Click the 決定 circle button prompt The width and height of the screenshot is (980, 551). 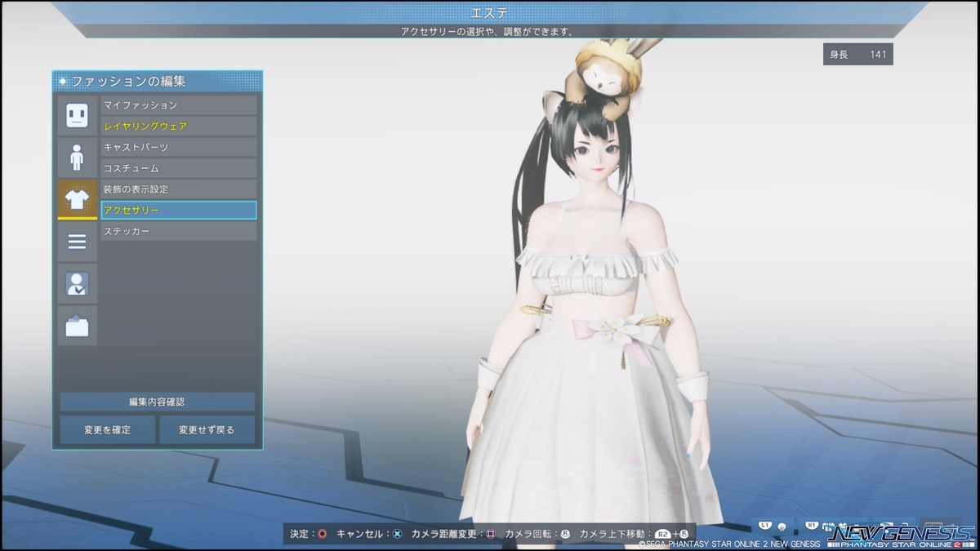[323, 534]
